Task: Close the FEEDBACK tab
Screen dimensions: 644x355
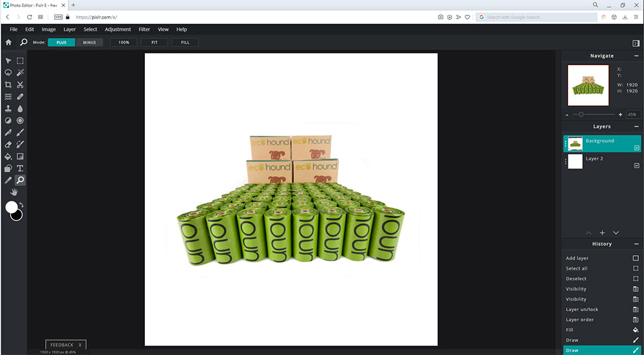Action: 80,345
